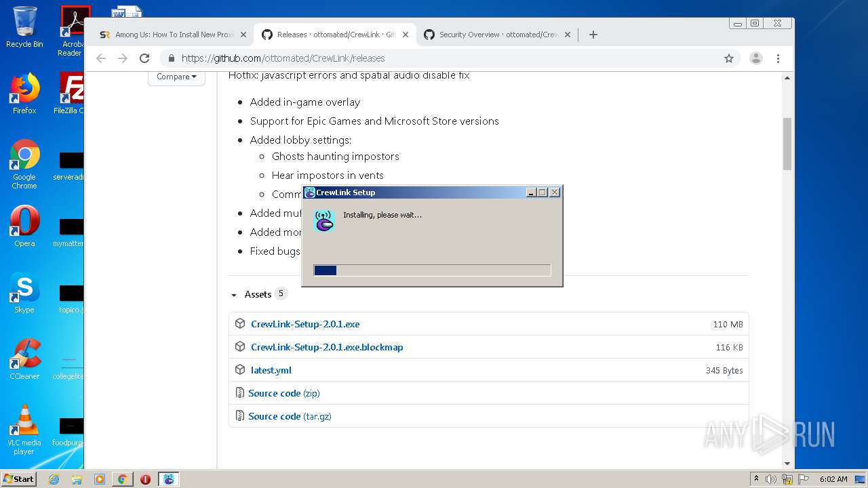Click the package icon beside latest.yml

point(240,370)
